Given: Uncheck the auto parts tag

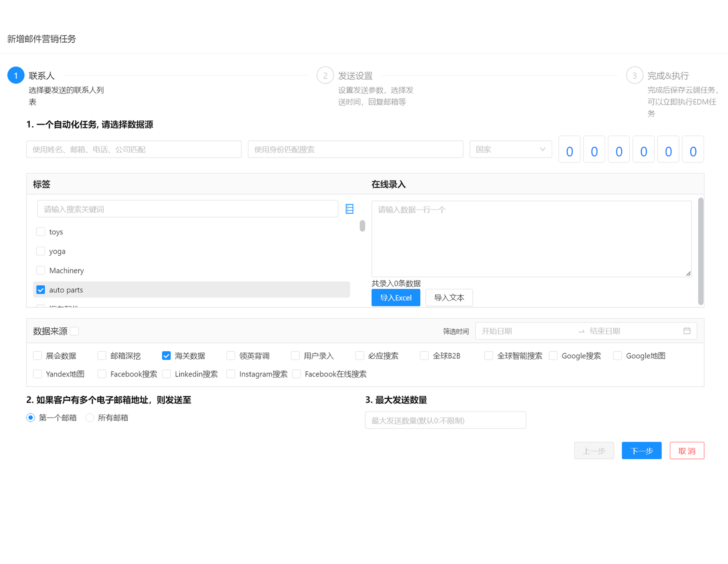Looking at the screenshot, I should click(x=41, y=290).
